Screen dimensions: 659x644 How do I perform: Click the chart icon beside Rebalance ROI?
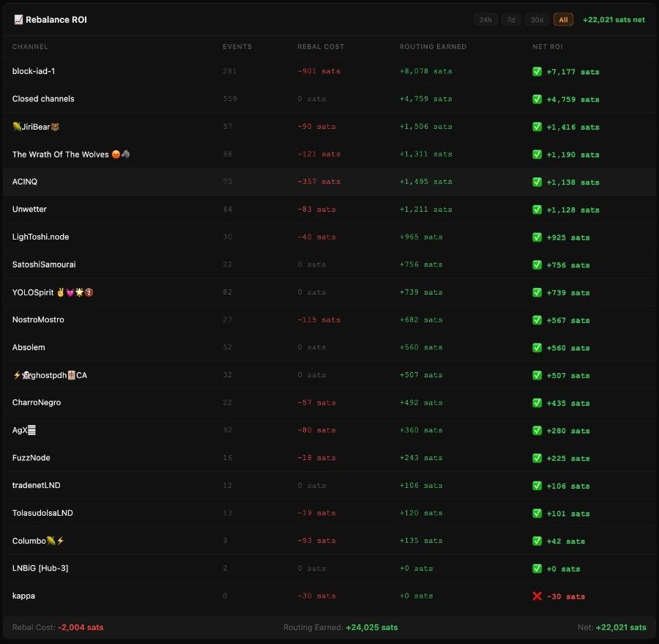(18, 20)
